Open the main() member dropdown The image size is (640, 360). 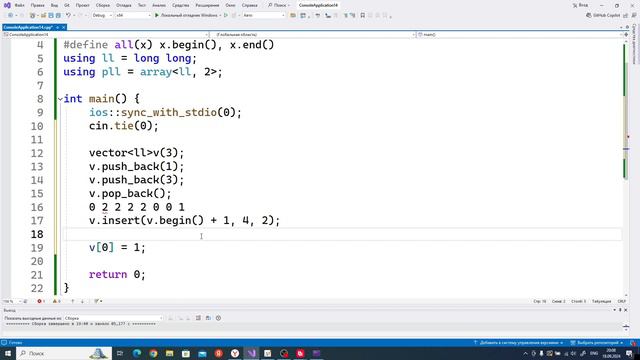(520, 35)
